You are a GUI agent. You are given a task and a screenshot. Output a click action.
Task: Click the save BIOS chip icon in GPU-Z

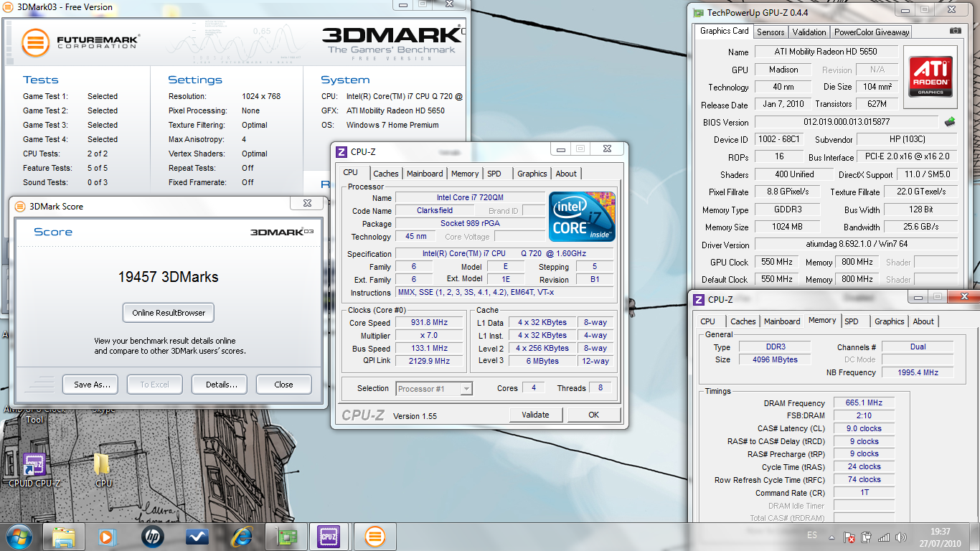click(x=950, y=122)
